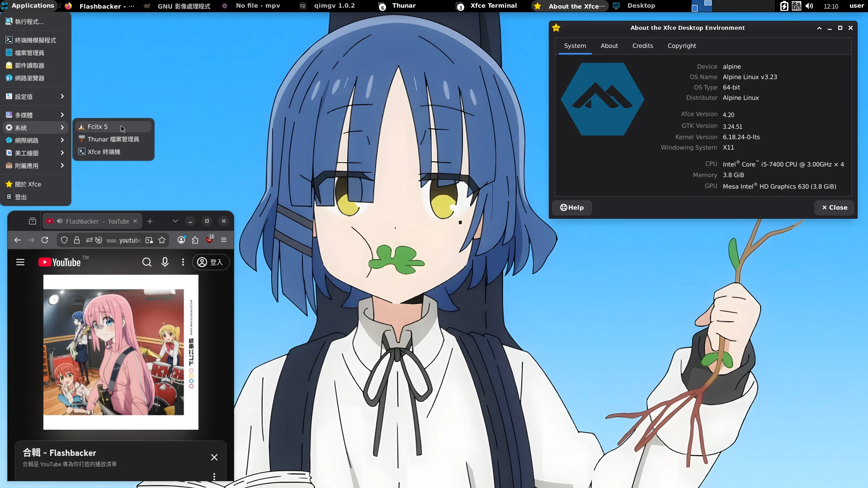Click the Help button in About dialog
This screenshot has width=868, height=488.
pos(572,207)
